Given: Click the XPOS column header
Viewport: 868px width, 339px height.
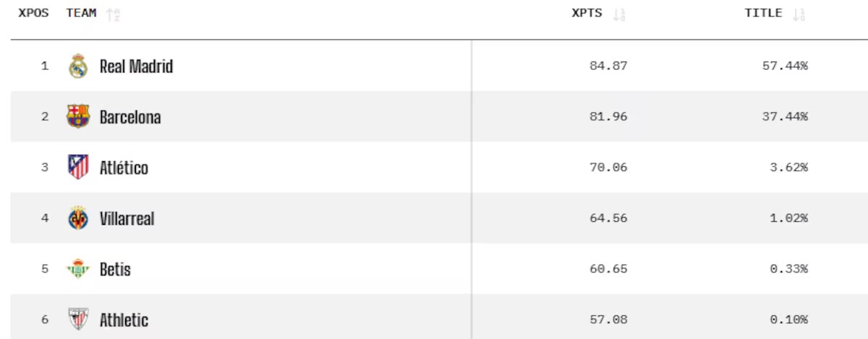Looking at the screenshot, I should [33, 14].
